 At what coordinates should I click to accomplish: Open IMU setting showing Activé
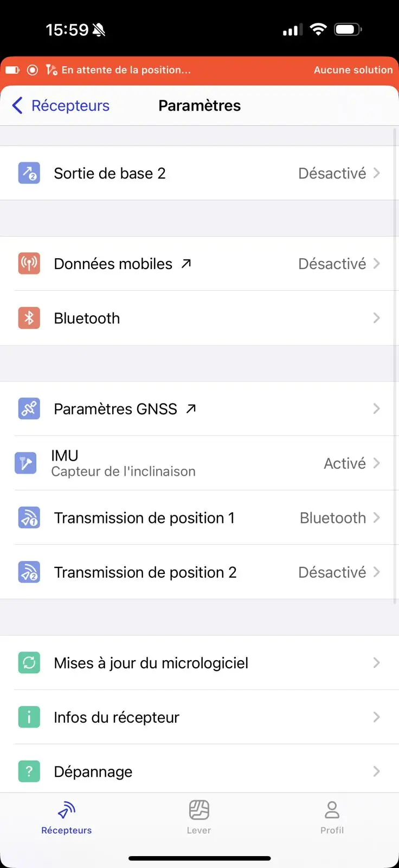tap(345, 463)
